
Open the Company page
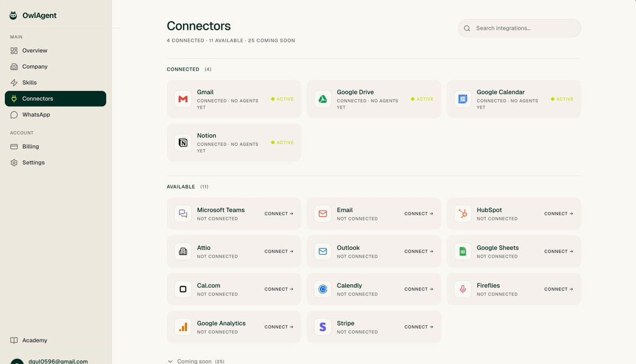click(56, 67)
